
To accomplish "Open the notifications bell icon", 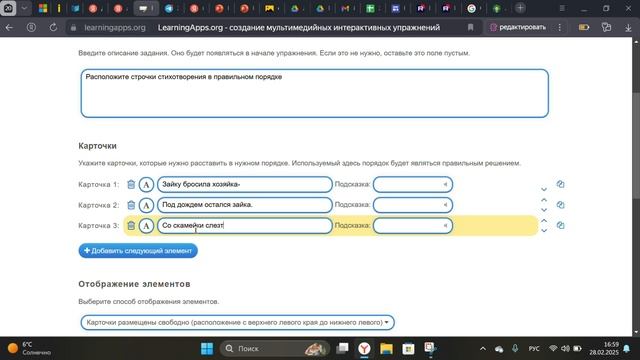I will point(627,349).
